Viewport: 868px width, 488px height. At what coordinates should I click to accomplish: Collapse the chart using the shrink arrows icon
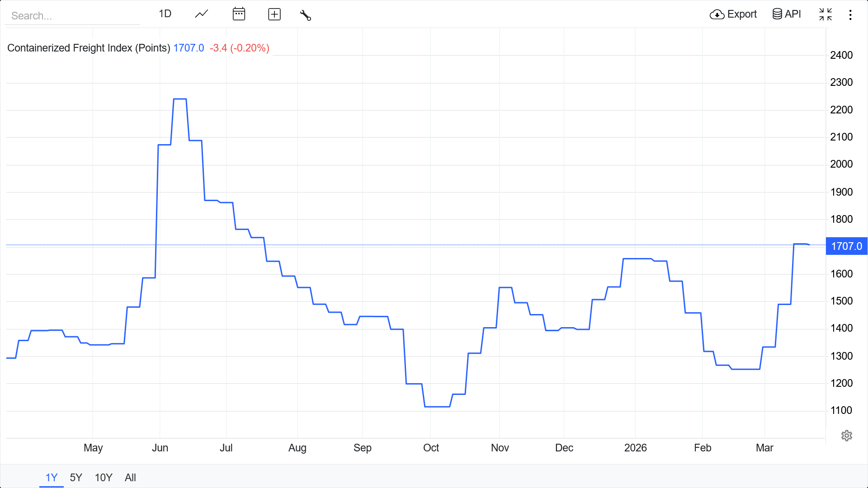point(826,14)
